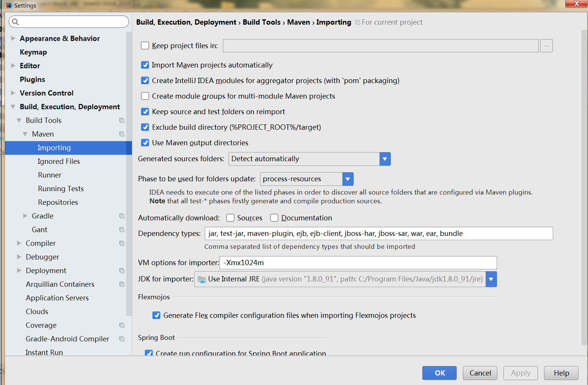This screenshot has width=588, height=385.
Task: Click the project-level icon beside Gradle-Android Compiler
Action: pyautogui.click(x=122, y=339)
